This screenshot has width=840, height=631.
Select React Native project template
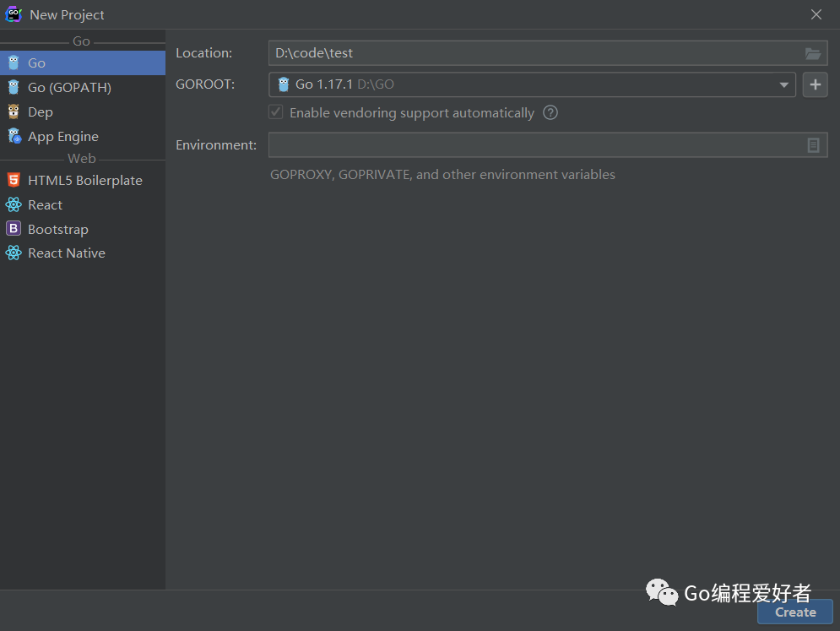tap(83, 253)
